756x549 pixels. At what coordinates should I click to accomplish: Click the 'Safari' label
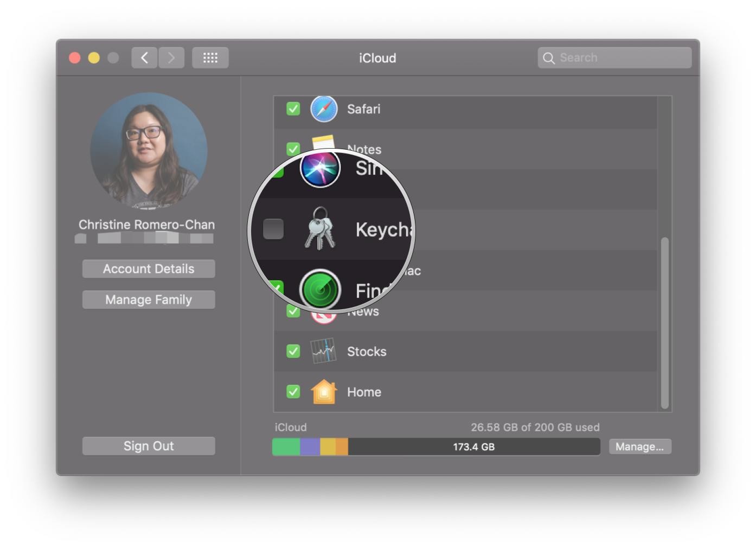[x=363, y=109]
